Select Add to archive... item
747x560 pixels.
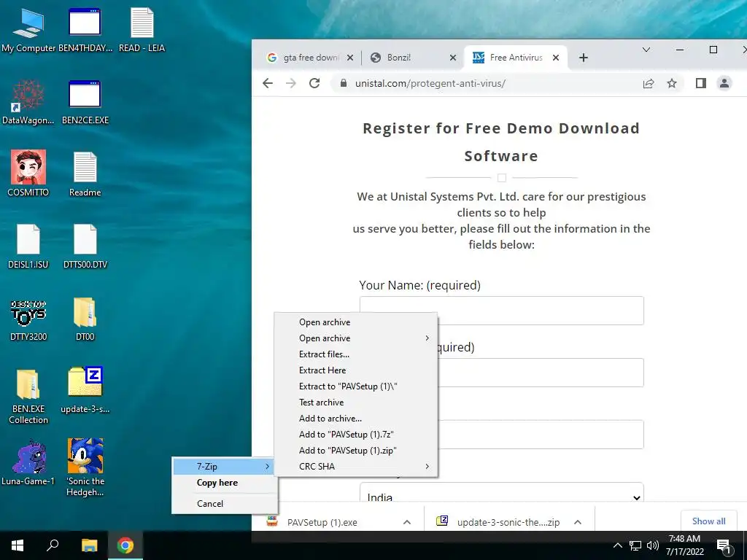(356, 419)
